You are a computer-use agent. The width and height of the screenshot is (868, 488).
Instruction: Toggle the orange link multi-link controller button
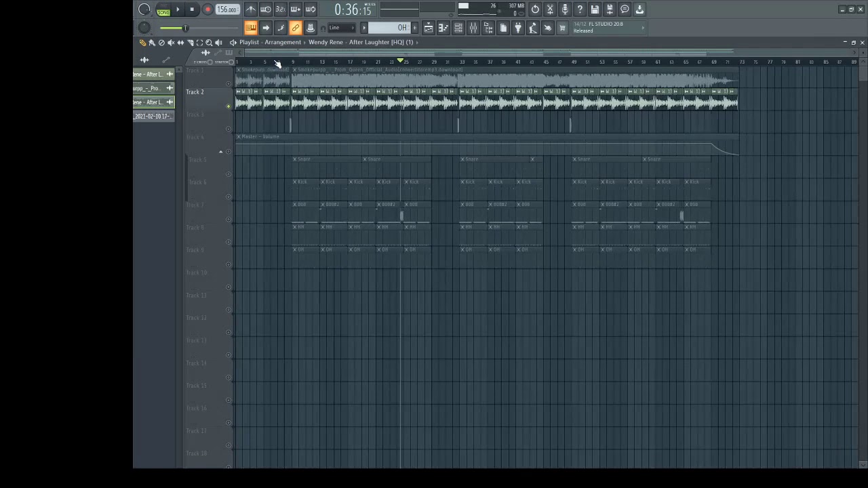(x=296, y=28)
